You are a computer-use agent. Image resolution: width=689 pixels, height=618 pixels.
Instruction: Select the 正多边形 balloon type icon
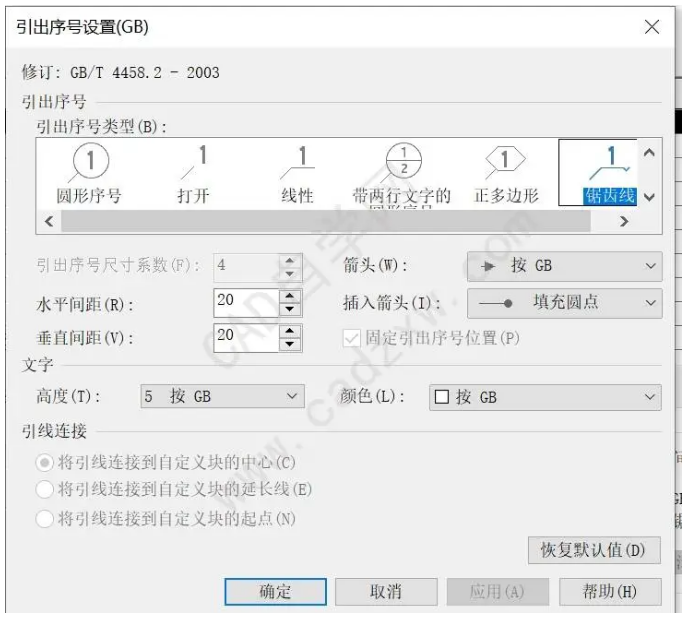tap(506, 163)
